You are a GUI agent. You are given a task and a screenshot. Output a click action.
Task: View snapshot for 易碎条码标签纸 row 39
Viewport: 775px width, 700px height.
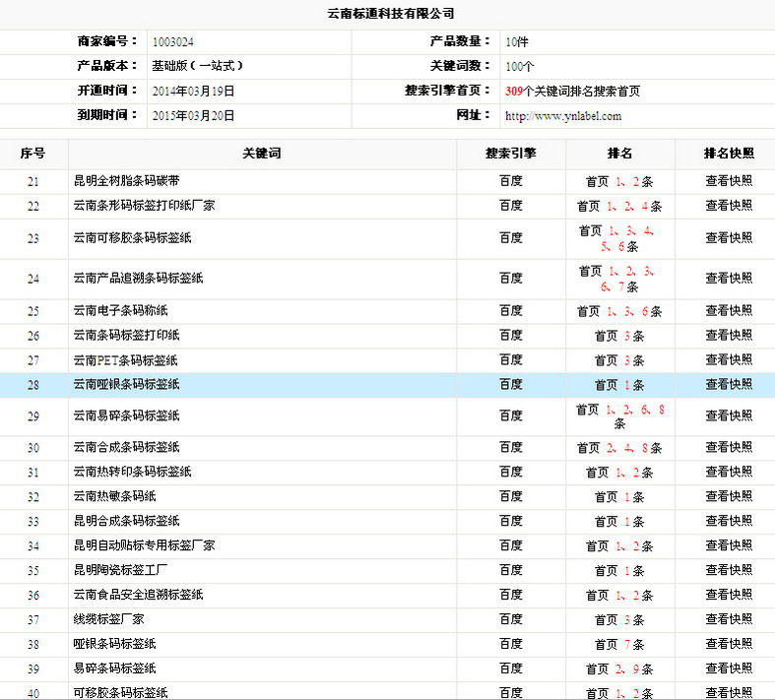(x=729, y=668)
